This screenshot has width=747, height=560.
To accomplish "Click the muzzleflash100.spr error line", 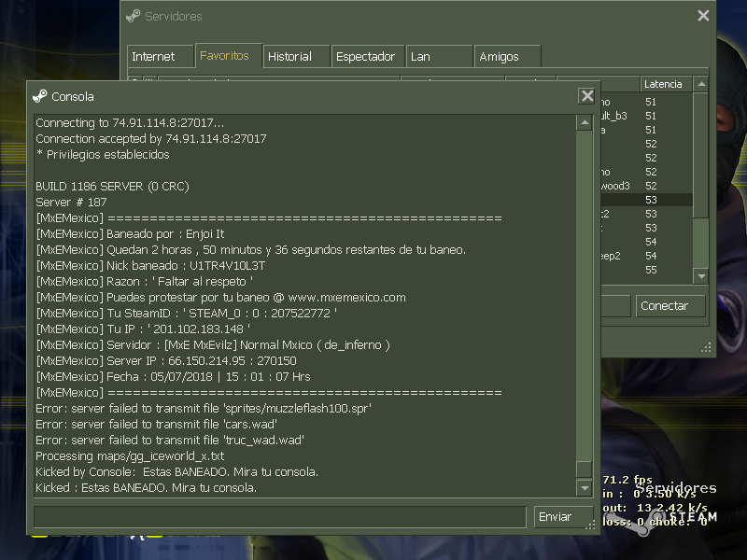I will point(204,409).
